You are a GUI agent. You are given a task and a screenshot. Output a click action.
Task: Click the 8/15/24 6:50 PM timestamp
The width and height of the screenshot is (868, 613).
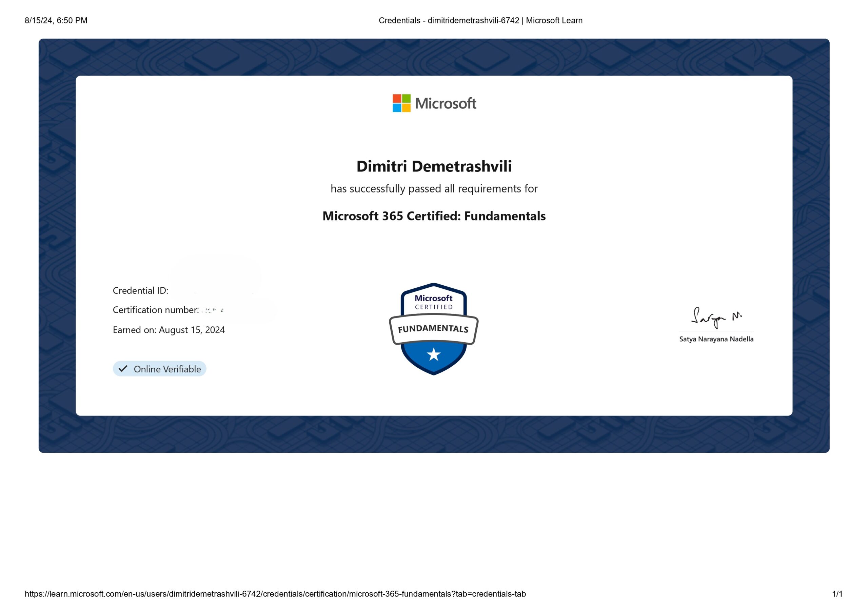point(56,20)
